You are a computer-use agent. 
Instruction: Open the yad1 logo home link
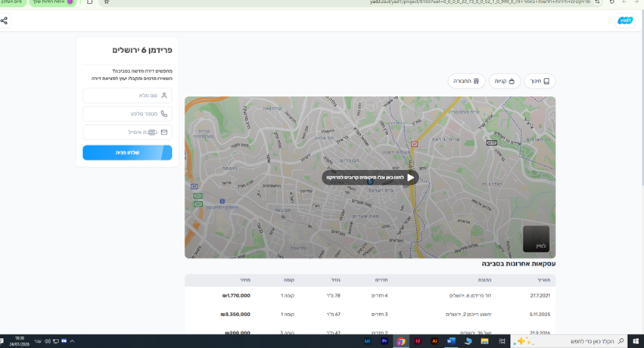[624, 20]
